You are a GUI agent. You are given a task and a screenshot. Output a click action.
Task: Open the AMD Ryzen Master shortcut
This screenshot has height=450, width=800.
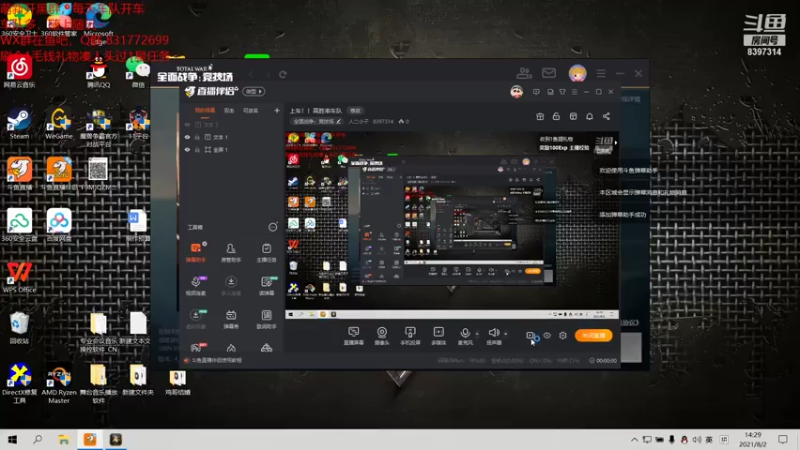pyautogui.click(x=59, y=384)
